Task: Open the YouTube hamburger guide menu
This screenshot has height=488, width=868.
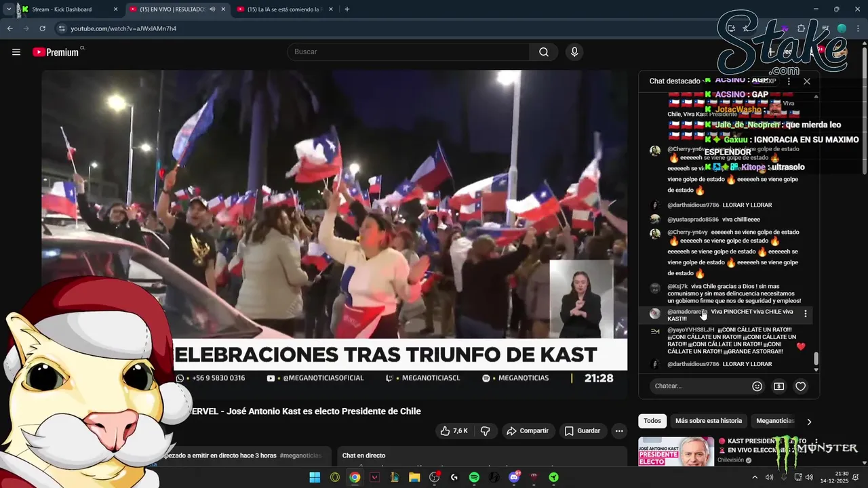Action: (16, 52)
